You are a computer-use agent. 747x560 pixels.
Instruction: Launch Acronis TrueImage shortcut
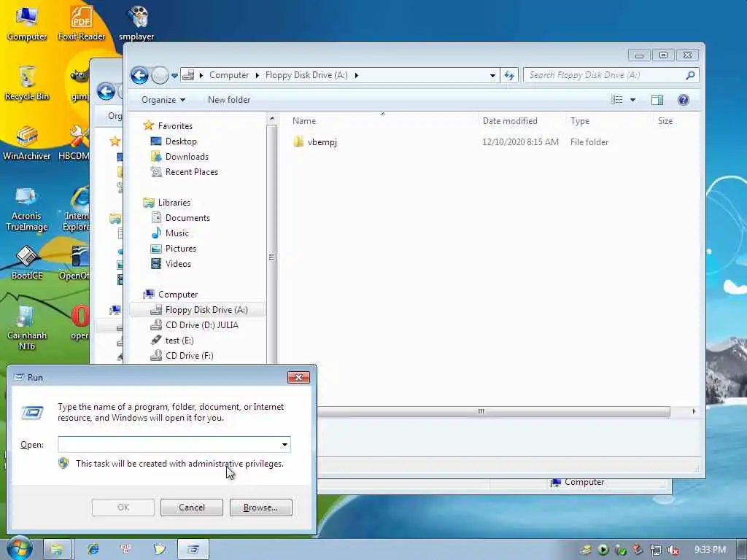(x=27, y=208)
